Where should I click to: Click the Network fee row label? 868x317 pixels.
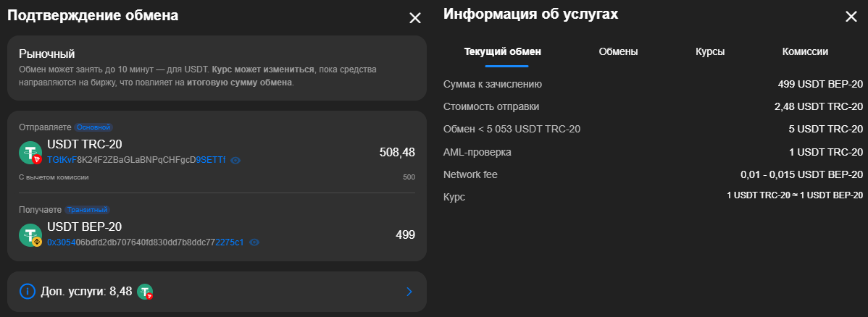coord(470,174)
